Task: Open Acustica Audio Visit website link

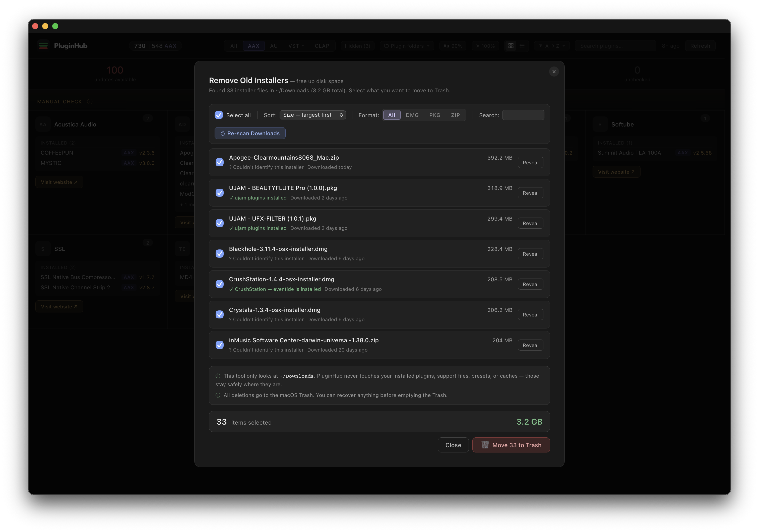Action: (59, 182)
